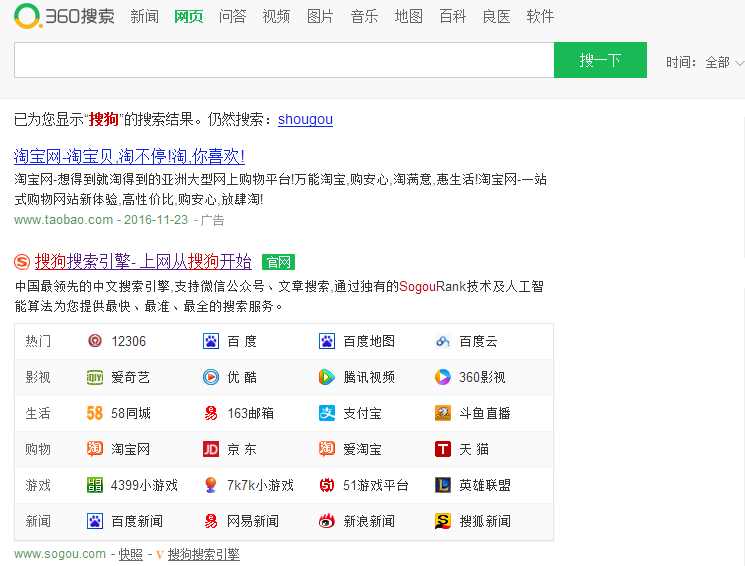The height and width of the screenshot is (566, 745).
Task: Click the 优酷 play icon
Action: [211, 377]
